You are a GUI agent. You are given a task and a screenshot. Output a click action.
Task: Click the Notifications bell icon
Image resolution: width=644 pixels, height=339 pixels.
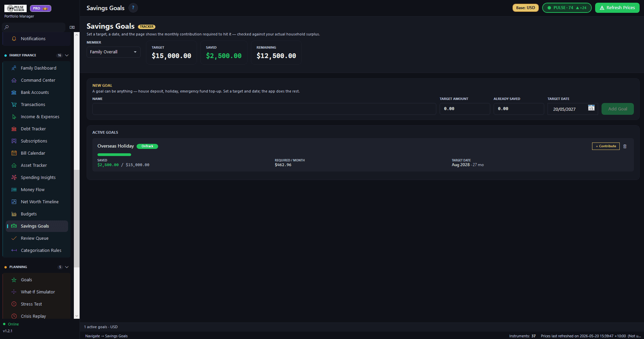point(14,39)
